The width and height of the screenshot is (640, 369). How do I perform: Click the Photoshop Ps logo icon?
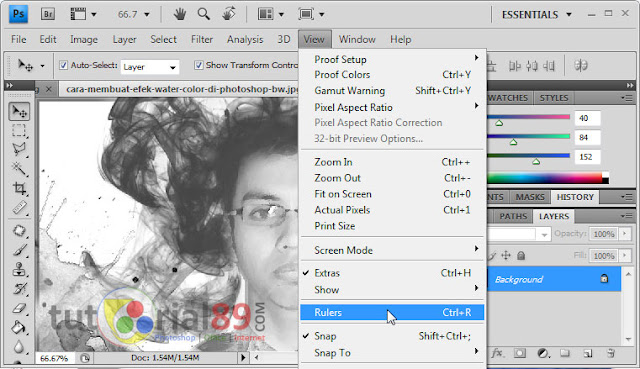[18, 13]
